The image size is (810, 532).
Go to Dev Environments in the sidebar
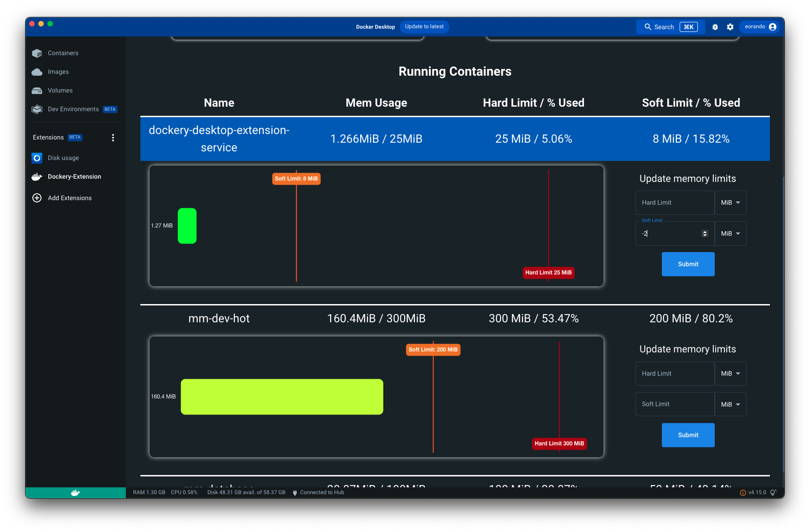(x=73, y=109)
